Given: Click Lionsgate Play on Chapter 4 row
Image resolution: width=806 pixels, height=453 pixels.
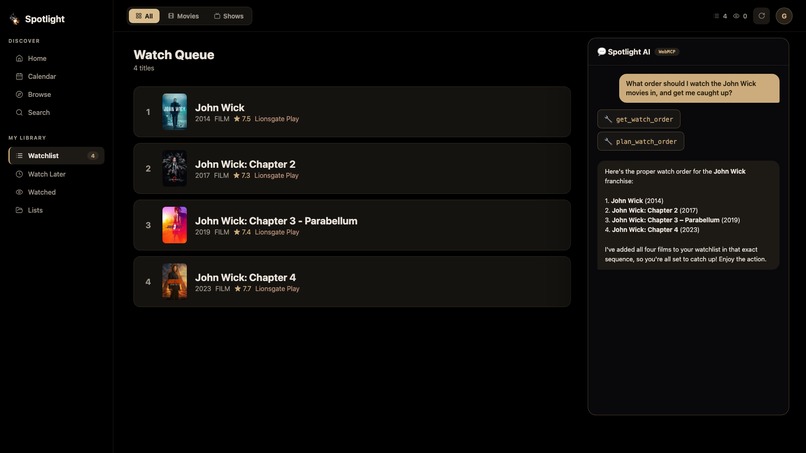Looking at the screenshot, I should (x=277, y=288).
